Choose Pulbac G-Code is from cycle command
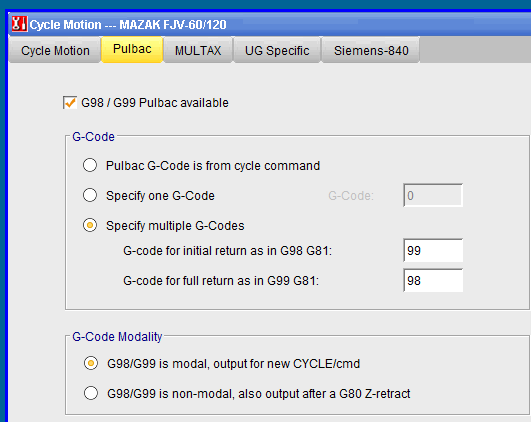 pos(90,165)
